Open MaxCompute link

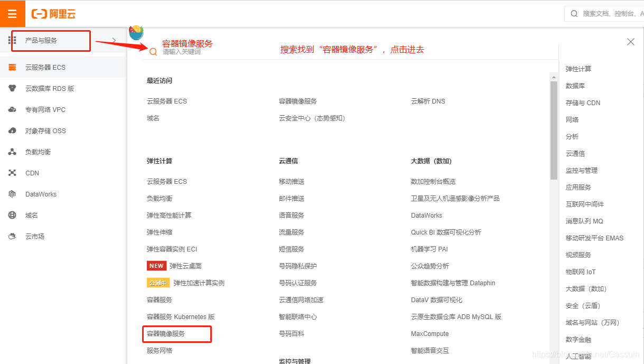click(x=430, y=334)
